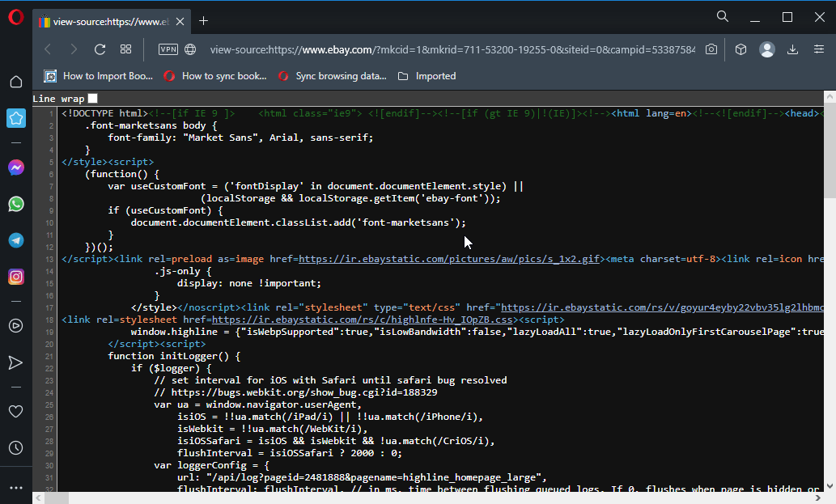The image size is (836, 504).
Task: Open Easy setup via the cube icon
Action: (740, 49)
